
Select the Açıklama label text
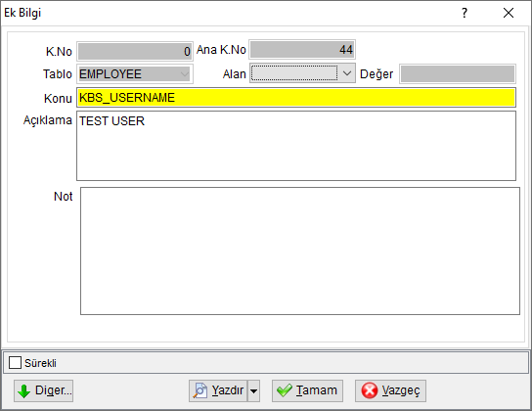coord(48,120)
